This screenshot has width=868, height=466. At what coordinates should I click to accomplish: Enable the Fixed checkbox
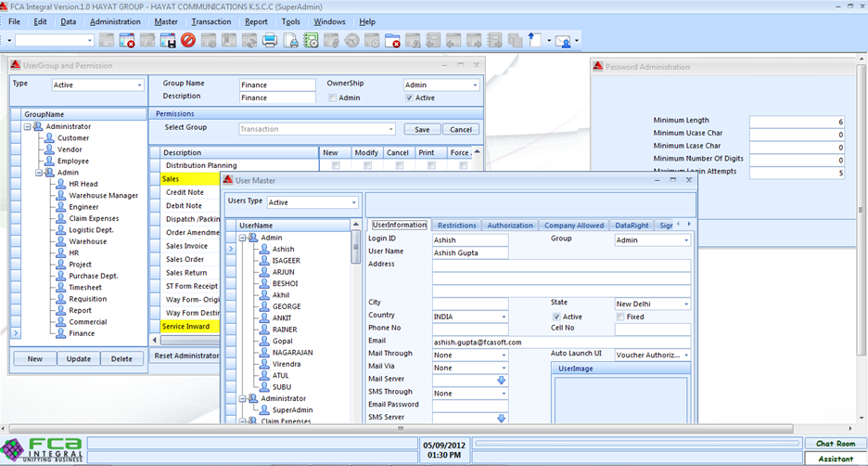pyautogui.click(x=620, y=317)
